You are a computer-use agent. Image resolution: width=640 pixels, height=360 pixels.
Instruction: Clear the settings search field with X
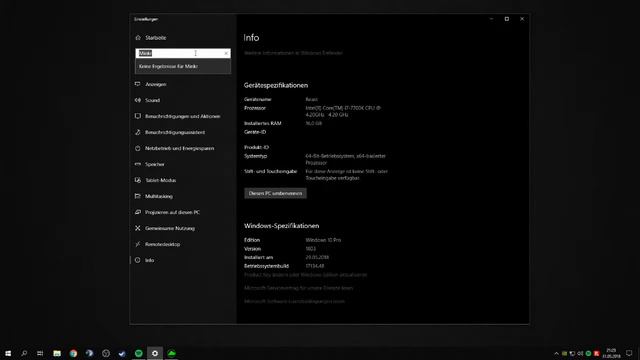pos(226,53)
